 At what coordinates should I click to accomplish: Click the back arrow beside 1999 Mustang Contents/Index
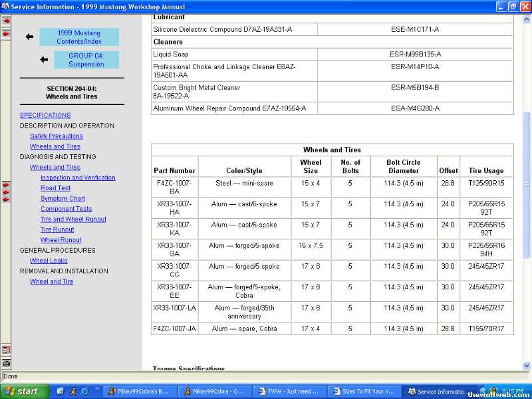pyautogui.click(x=29, y=37)
